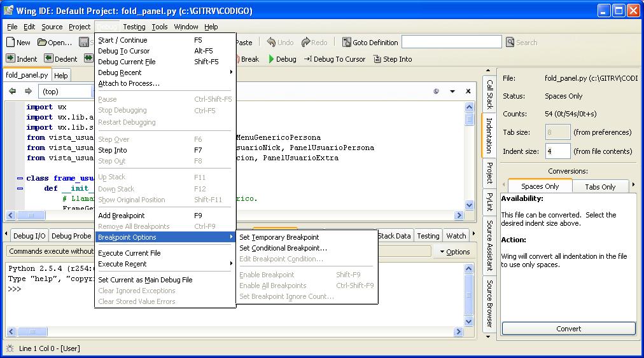
Task: Open the Project side tab
Action: 489,172
